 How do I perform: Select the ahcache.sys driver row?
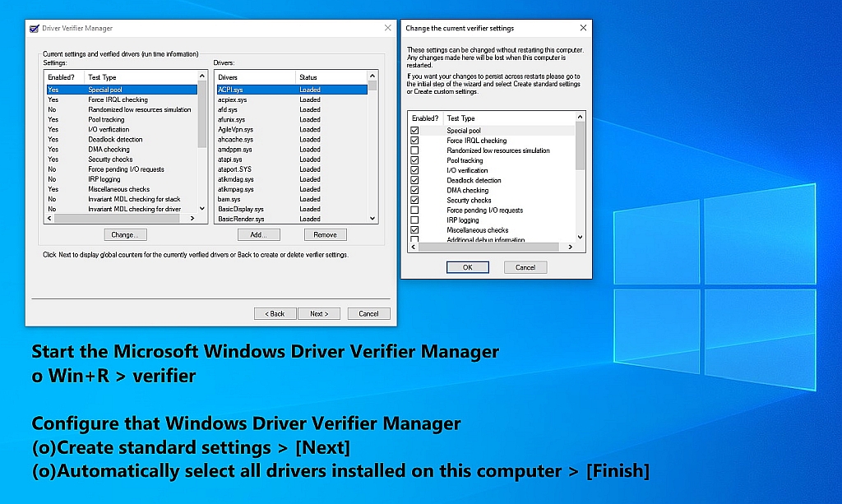click(x=292, y=140)
